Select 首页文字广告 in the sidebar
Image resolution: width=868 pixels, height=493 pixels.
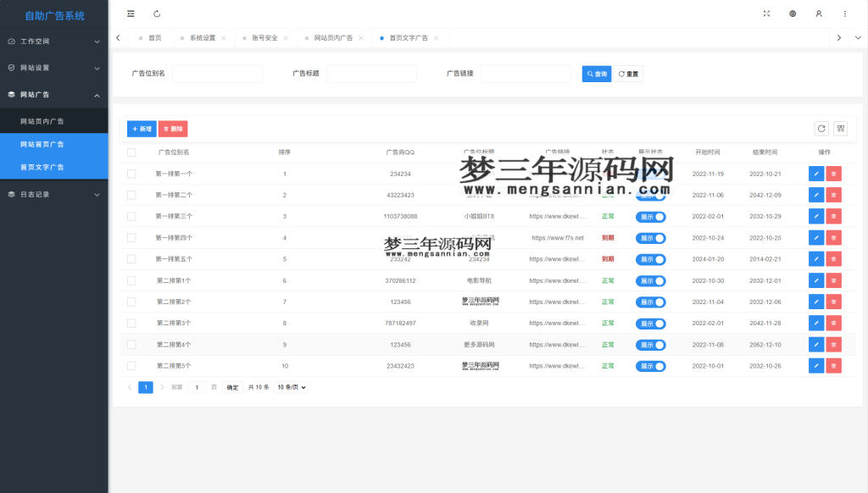[x=54, y=167]
